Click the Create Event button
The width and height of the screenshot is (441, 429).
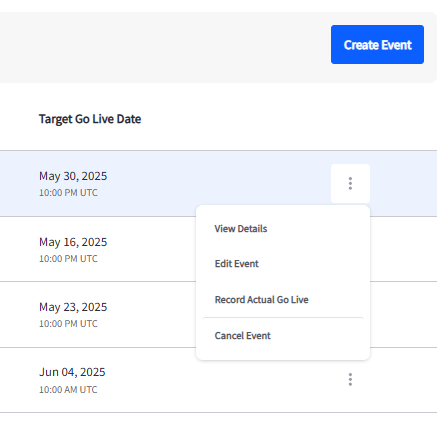(377, 44)
